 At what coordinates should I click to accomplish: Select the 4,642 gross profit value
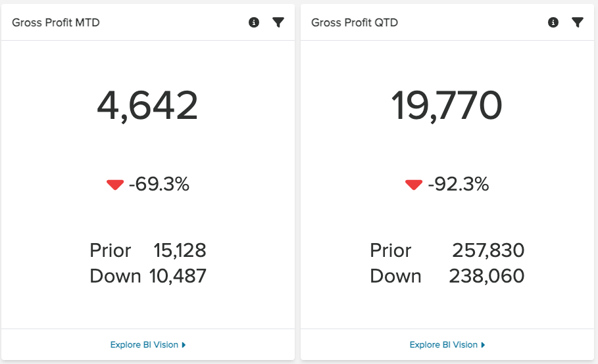[x=147, y=106]
